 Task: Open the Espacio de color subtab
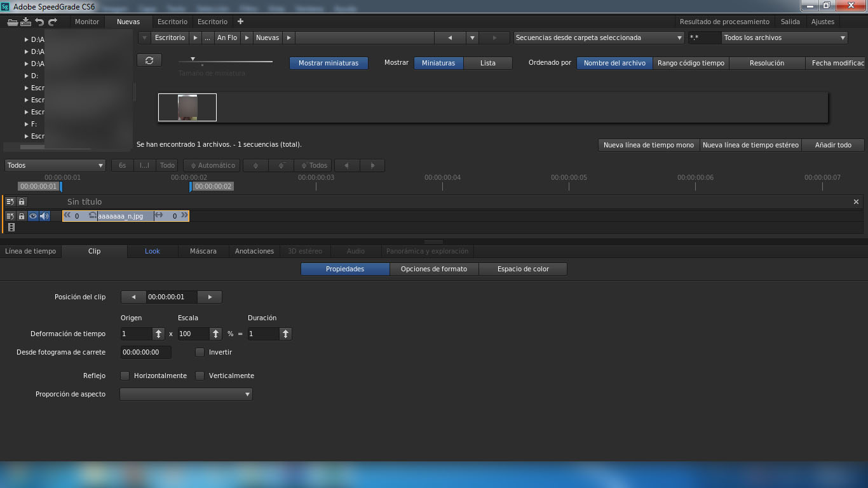(523, 269)
